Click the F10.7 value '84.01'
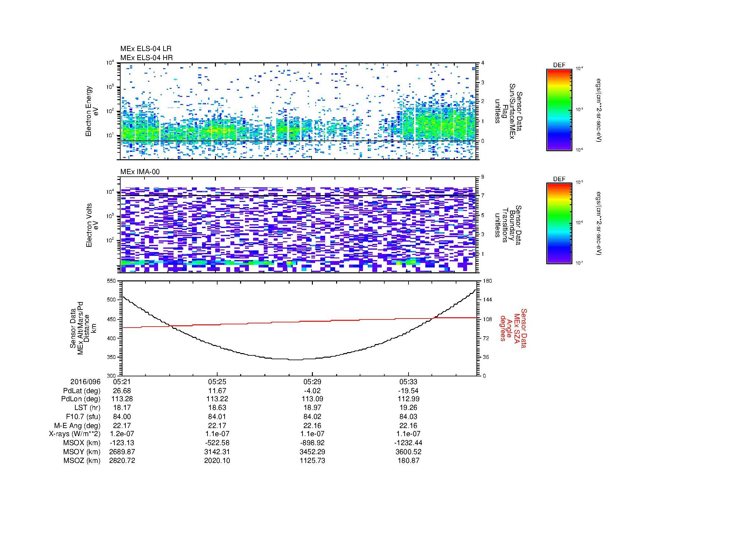The image size is (756, 534). [x=217, y=417]
